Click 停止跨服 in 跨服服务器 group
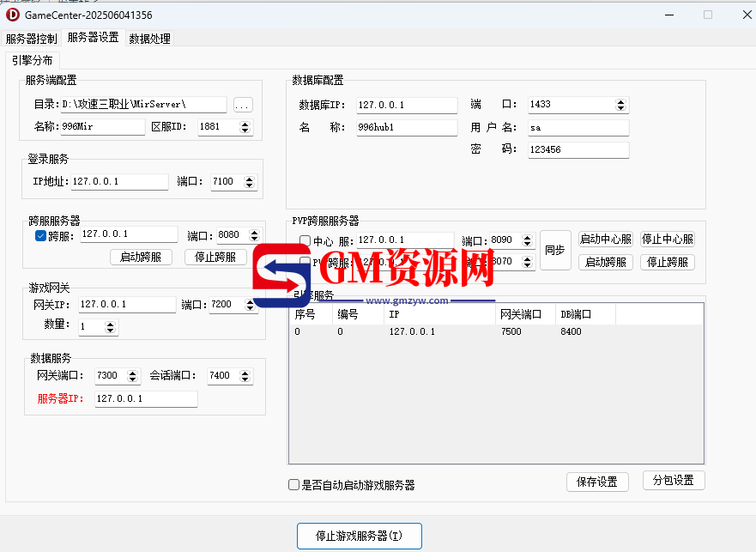 point(215,258)
